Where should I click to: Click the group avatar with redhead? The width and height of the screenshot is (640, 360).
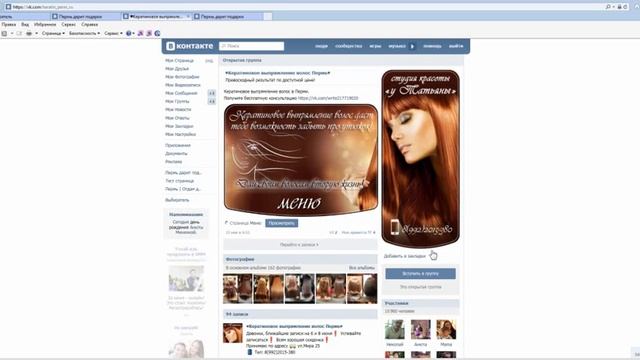coord(420,159)
